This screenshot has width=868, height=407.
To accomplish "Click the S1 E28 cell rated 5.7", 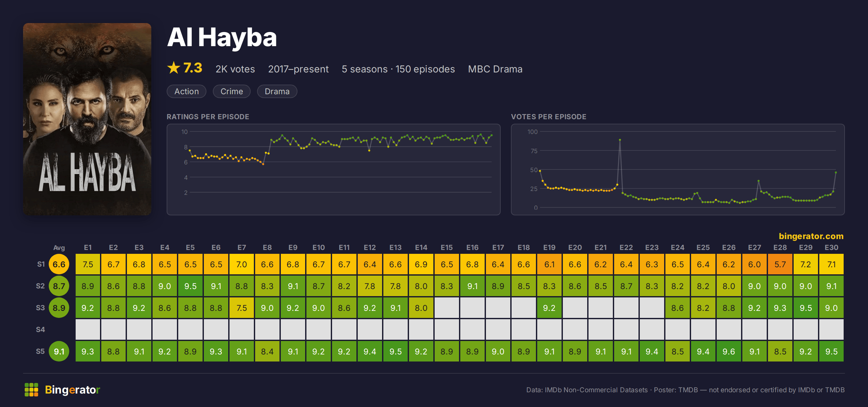I will (780, 264).
